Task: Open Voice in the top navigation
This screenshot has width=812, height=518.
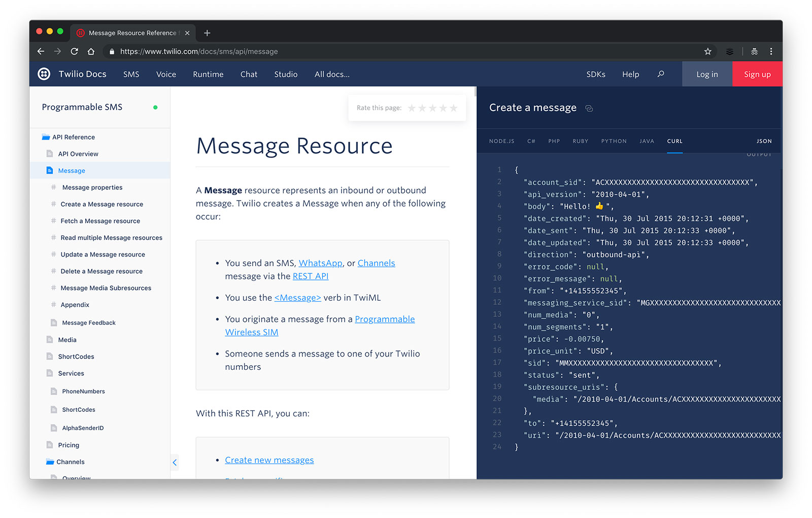Action: tap(166, 74)
